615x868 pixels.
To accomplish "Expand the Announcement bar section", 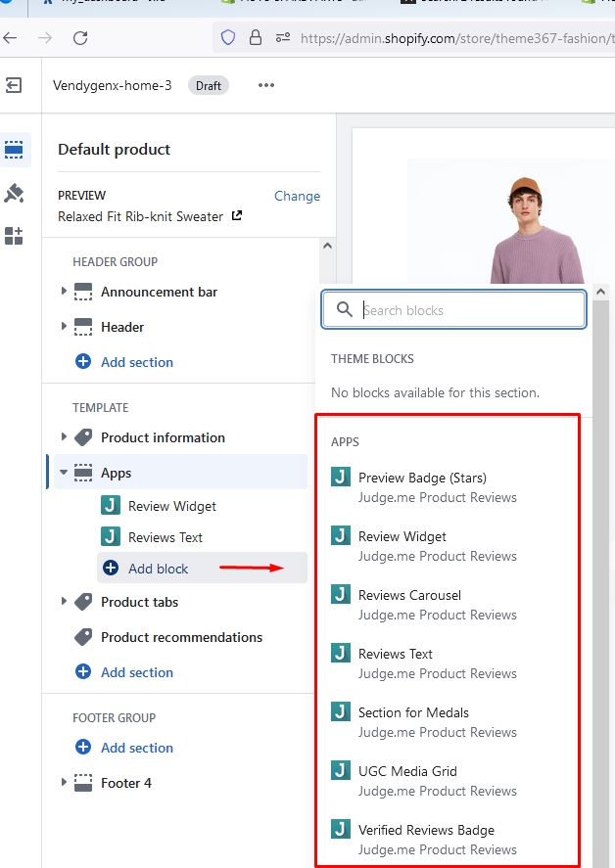I will [64, 292].
